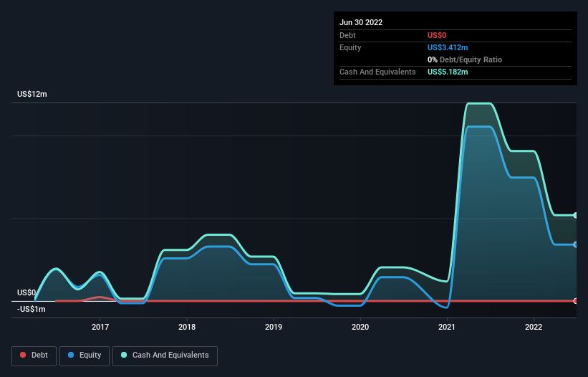
Task: Click the blue Equity legend dot
Action: pos(71,355)
